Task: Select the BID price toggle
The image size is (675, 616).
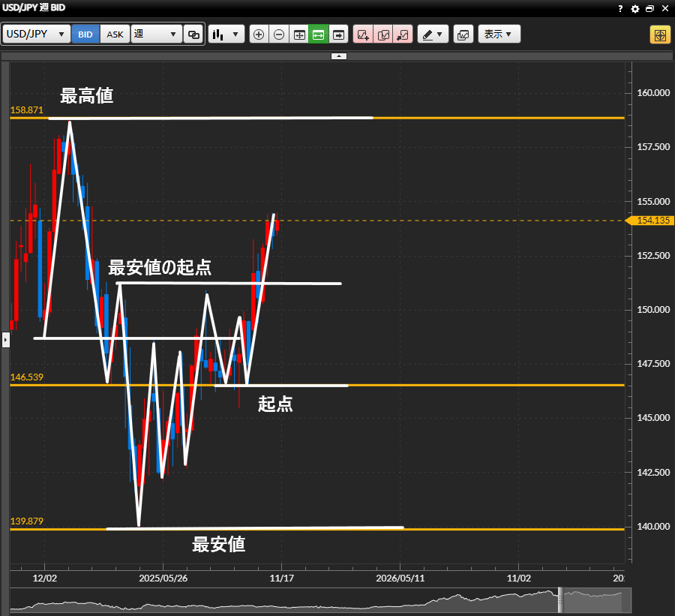Action: (x=86, y=35)
